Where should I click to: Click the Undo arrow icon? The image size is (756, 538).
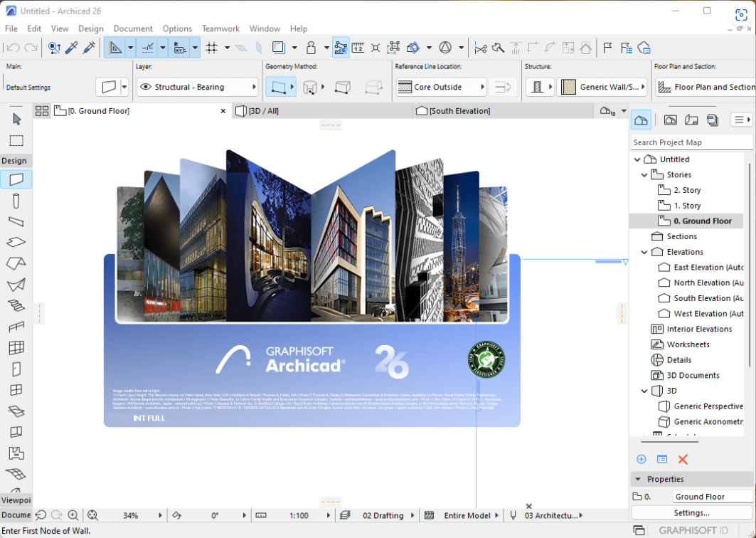(13, 47)
